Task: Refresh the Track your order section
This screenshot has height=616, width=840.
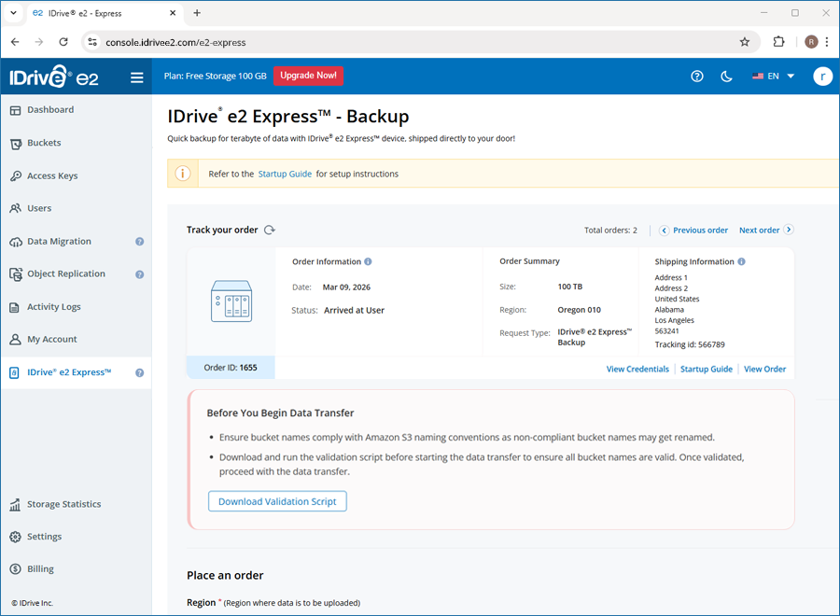Action: point(270,230)
